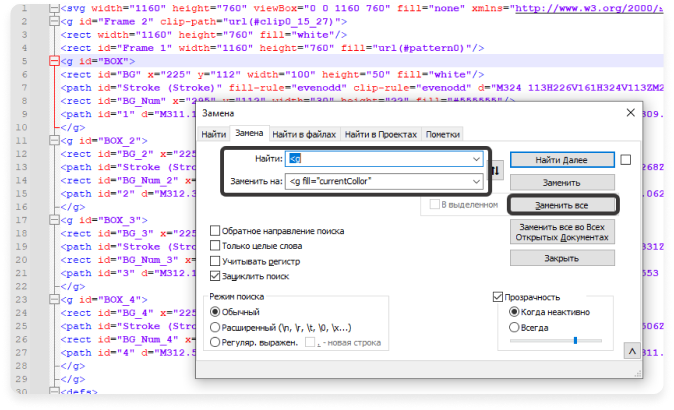The width and height of the screenshot is (674, 410).
Task: Collapse the BOX_3 group fold on line 17
Action: [54, 220]
